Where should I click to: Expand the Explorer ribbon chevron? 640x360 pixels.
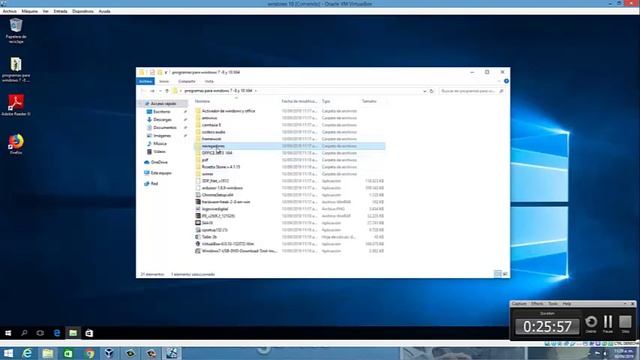[x=499, y=81]
